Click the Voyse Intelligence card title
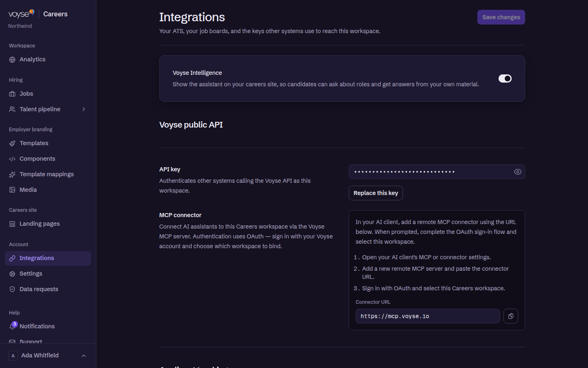This screenshot has height=368, width=588. (x=197, y=73)
